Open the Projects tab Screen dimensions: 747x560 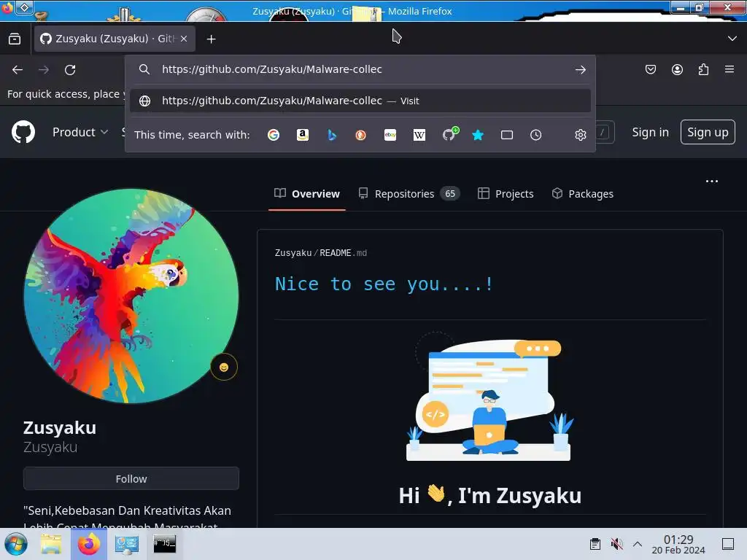[x=506, y=194]
